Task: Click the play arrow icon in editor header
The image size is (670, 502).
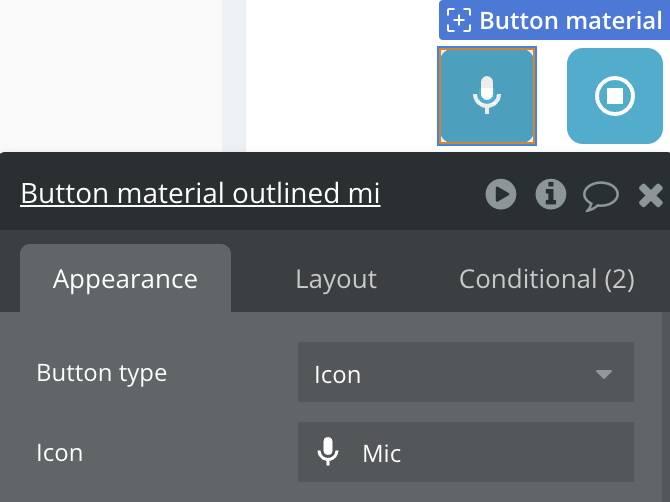Action: (x=501, y=194)
